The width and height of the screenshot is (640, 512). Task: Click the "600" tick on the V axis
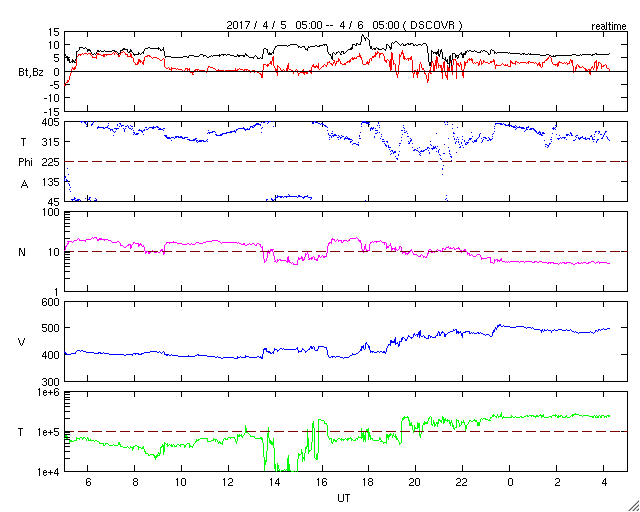coord(51,302)
